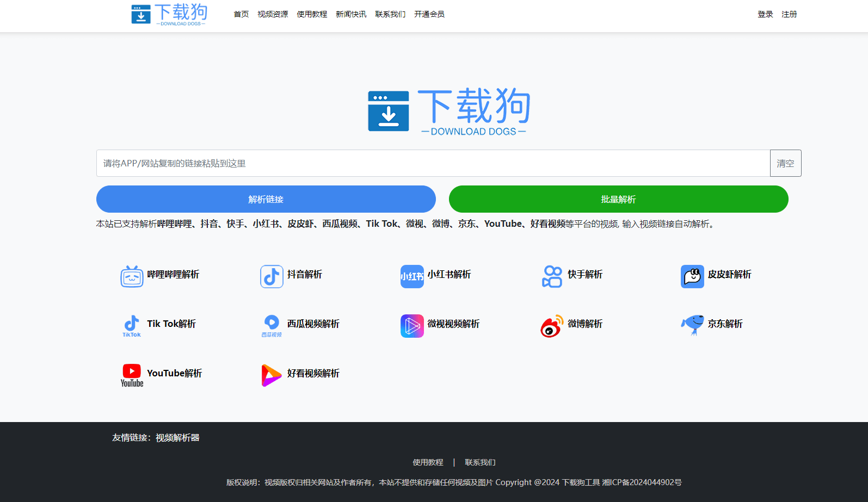
Task: Open 使用教程 in the top navigation
Action: click(312, 14)
